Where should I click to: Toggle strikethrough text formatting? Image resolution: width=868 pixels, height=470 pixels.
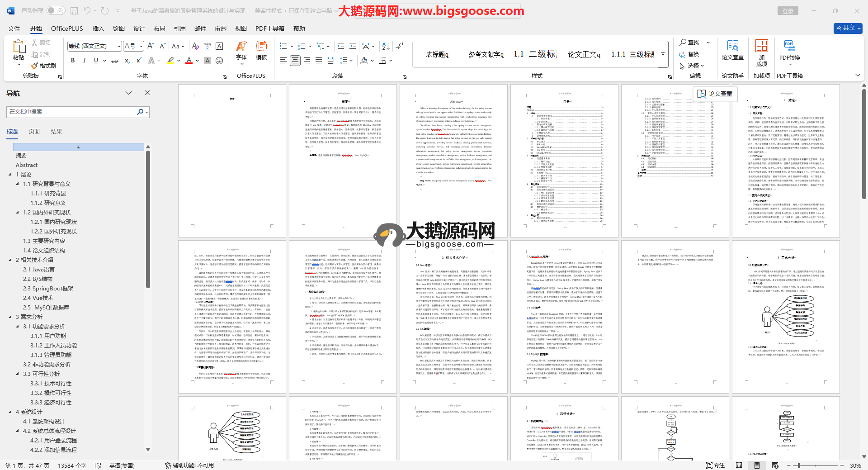click(115, 61)
